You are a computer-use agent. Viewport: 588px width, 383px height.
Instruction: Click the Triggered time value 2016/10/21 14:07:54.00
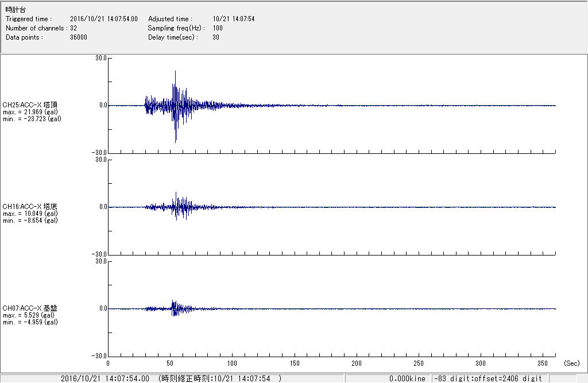pyautogui.click(x=107, y=19)
